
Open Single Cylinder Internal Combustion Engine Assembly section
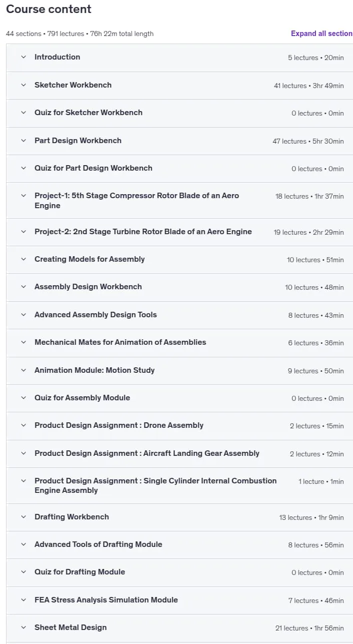(x=156, y=485)
